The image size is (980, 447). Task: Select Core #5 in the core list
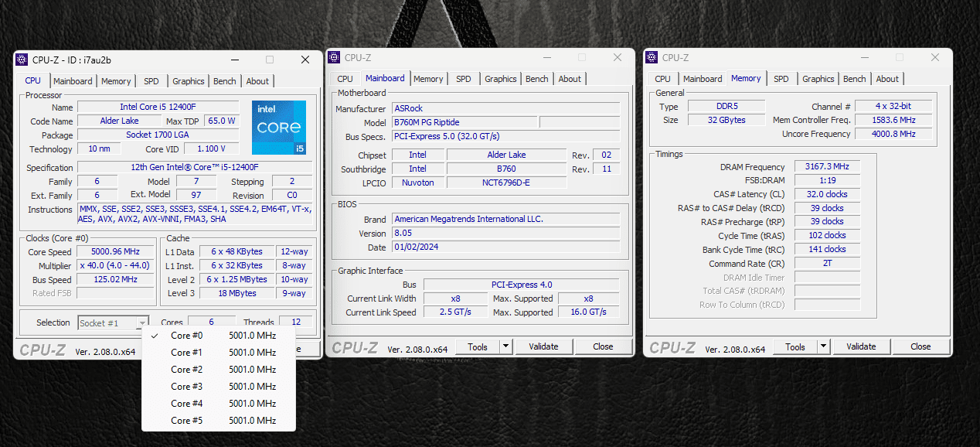pos(219,421)
